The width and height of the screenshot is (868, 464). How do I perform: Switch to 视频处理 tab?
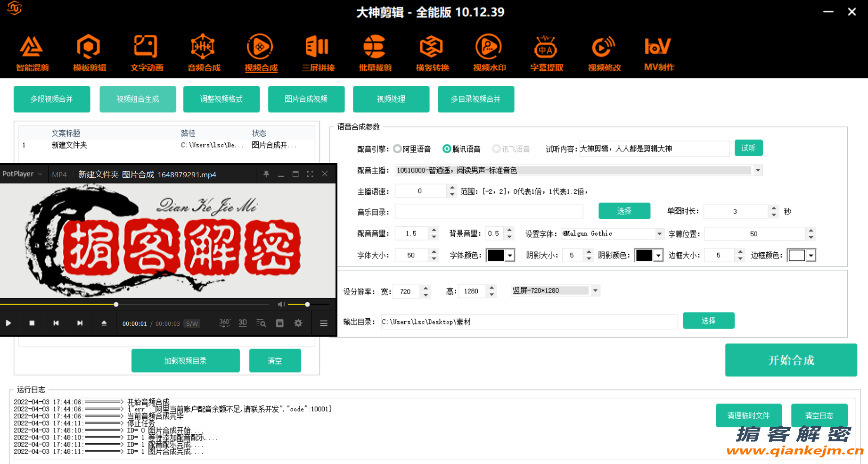pos(391,99)
